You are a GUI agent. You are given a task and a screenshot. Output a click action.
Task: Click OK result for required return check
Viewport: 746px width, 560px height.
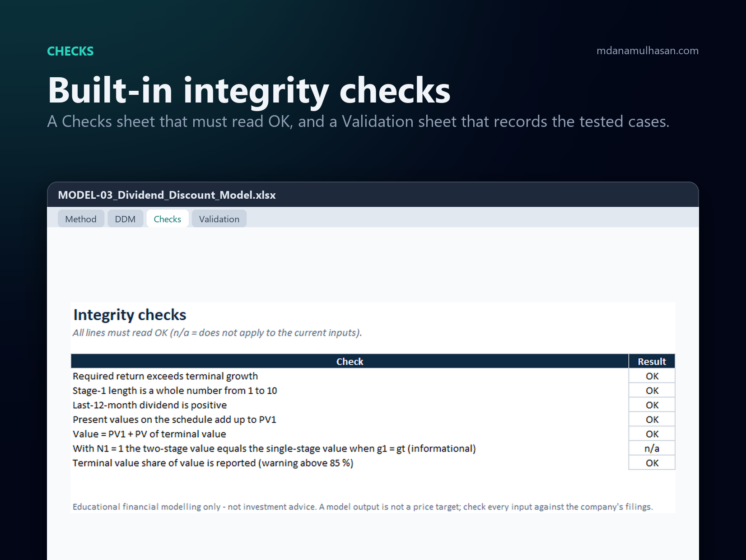click(x=652, y=376)
